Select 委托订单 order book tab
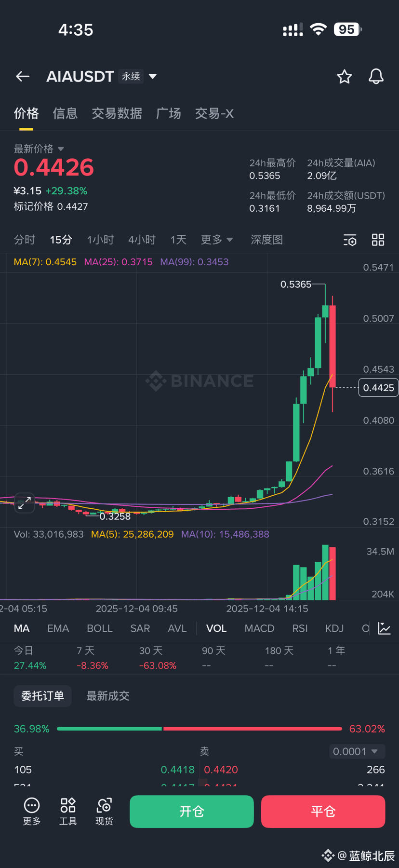 (42, 696)
